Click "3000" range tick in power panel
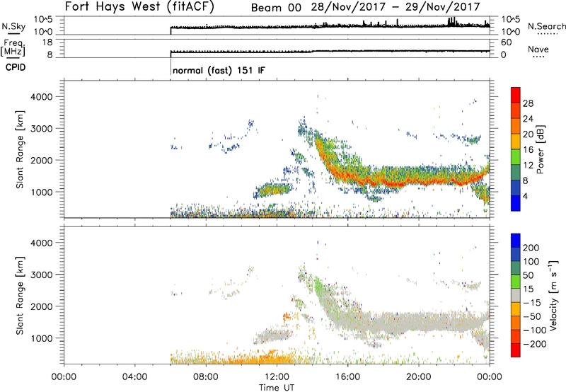Image resolution: width=566 pixels, height=392 pixels. click(42, 129)
